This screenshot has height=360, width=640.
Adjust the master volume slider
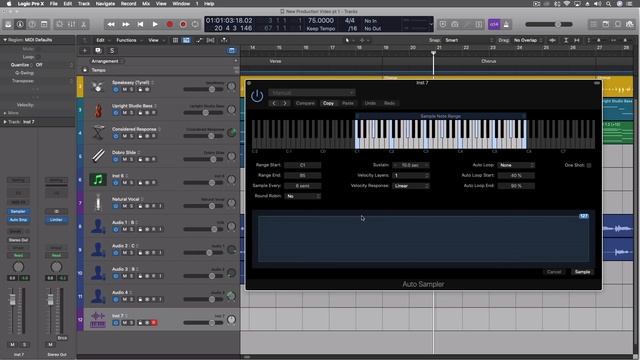549,24
